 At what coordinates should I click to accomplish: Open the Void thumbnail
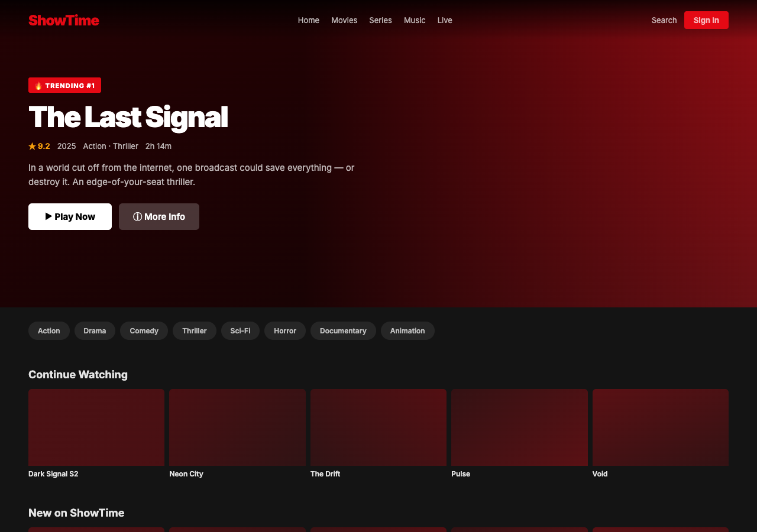coord(660,427)
